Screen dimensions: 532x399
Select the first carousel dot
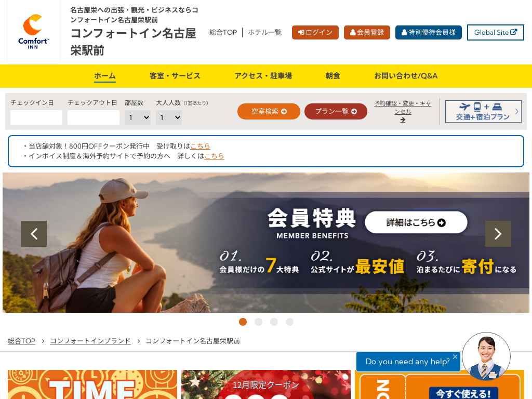[x=243, y=322]
